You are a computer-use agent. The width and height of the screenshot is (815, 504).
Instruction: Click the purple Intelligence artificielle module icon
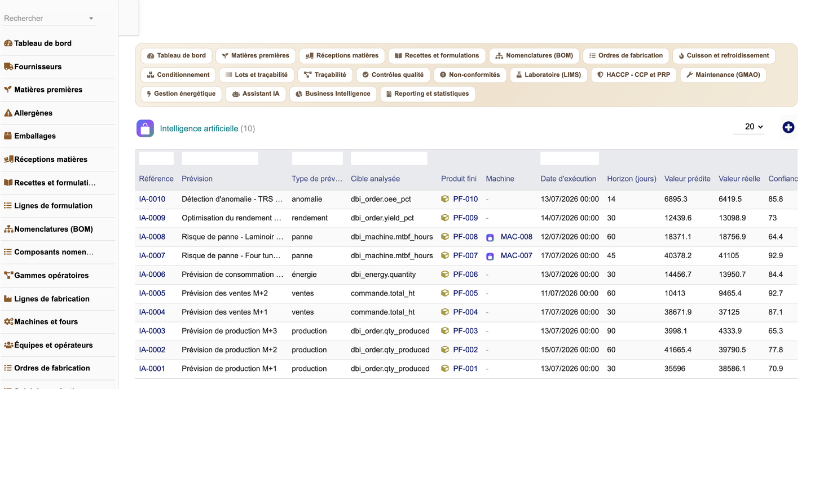click(145, 129)
